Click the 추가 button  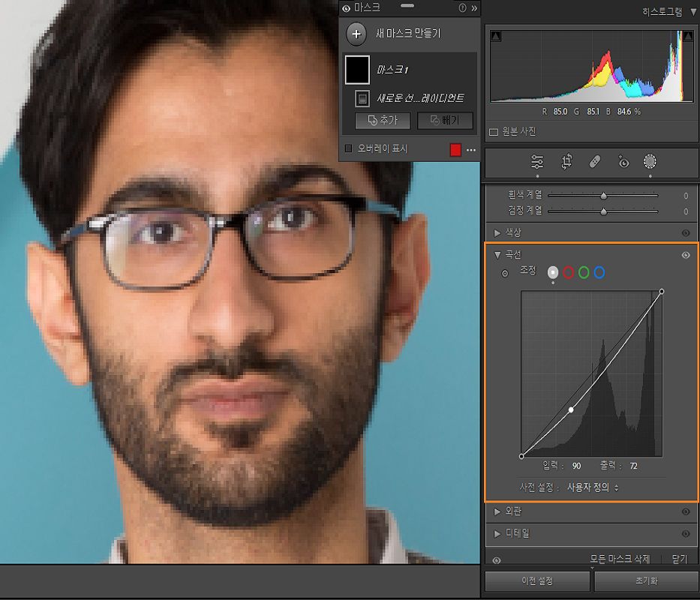[383, 121]
